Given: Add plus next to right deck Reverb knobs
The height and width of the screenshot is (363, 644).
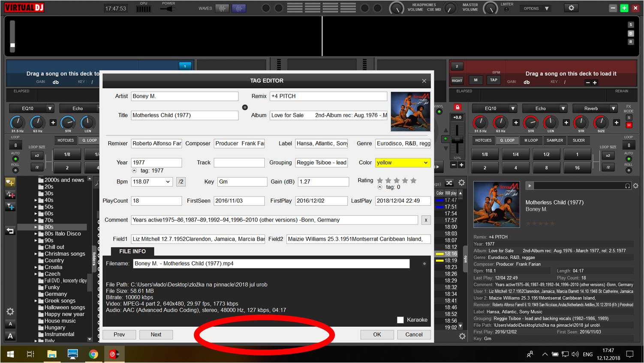Looking at the screenshot, I should [616, 123].
